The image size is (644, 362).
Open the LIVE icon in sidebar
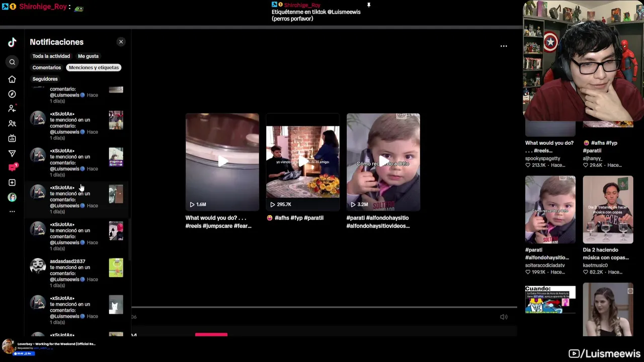click(x=12, y=138)
